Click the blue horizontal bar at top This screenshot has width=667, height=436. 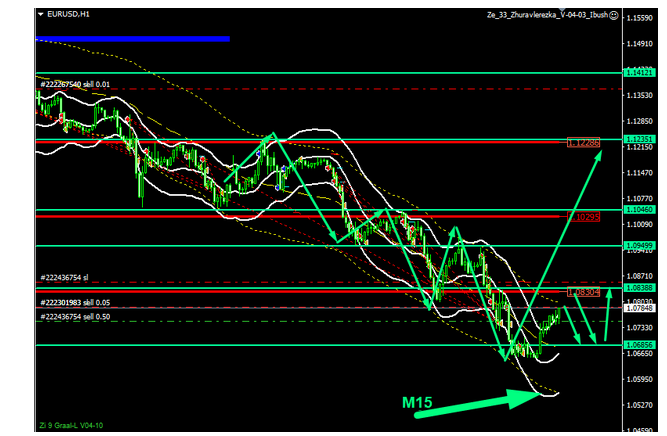coord(132,39)
